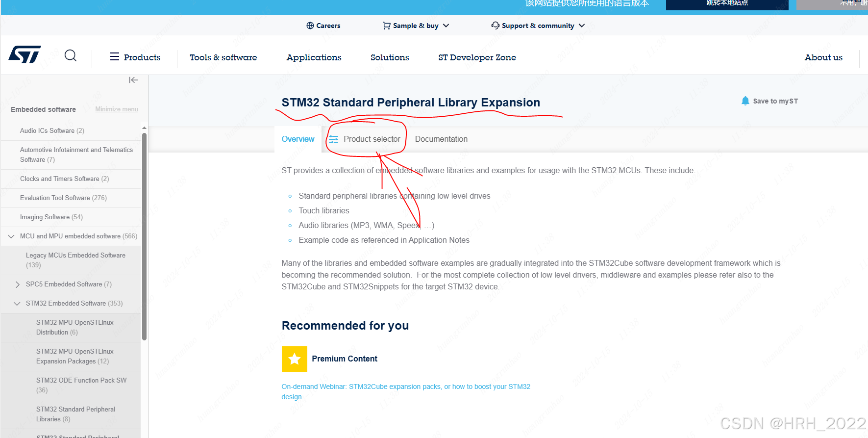Collapse MCU and MPU embedded software chevron
Screen dimensions: 868x438
click(11, 236)
